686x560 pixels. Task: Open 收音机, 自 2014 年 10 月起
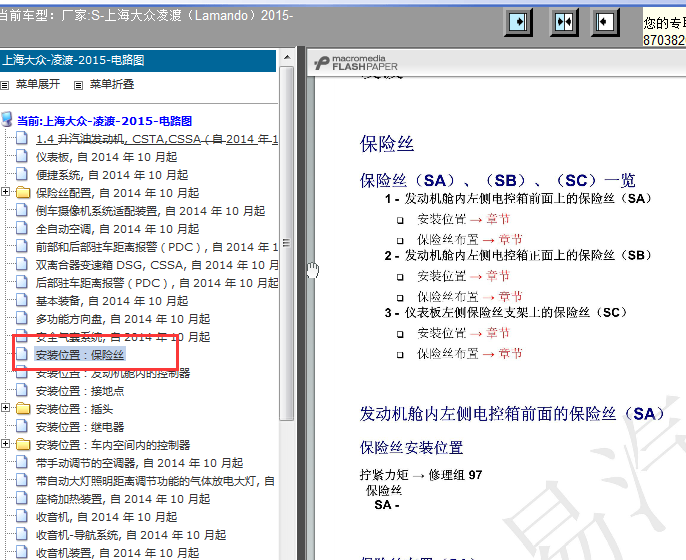106,517
